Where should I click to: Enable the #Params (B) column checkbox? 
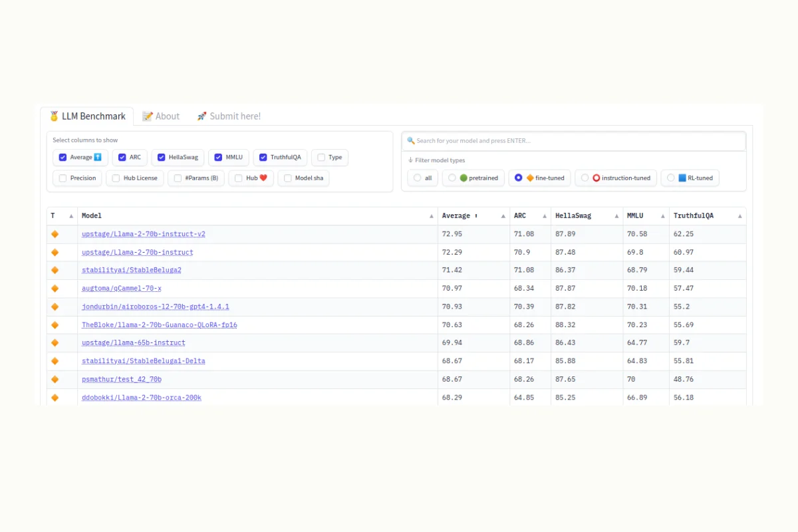point(178,178)
